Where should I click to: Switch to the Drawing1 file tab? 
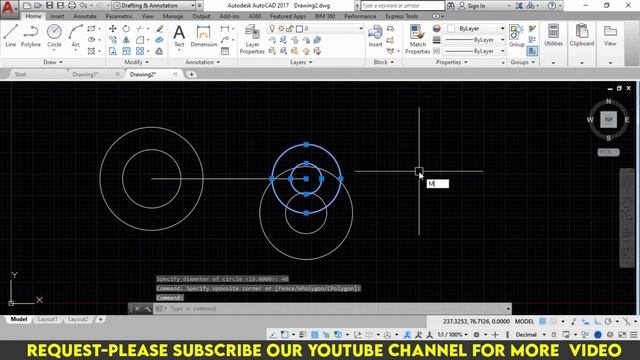[86, 74]
